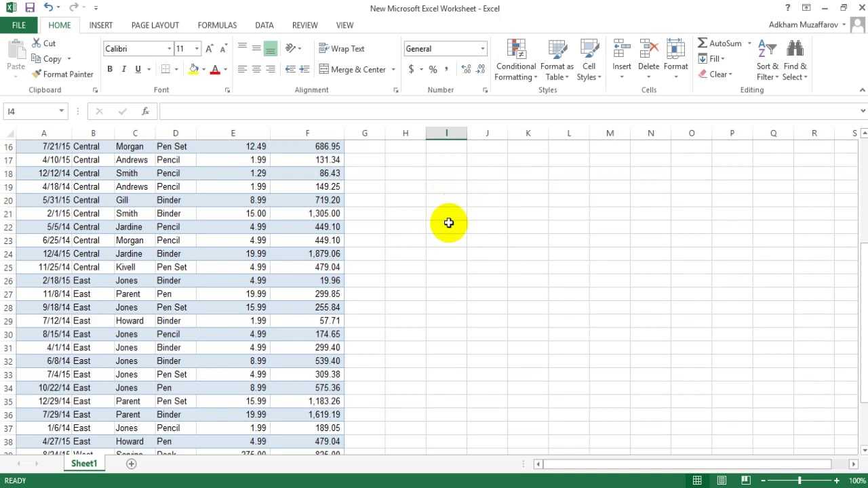Open the Font Color dropdown arrow
This screenshot has height=488, width=868.
coord(225,69)
